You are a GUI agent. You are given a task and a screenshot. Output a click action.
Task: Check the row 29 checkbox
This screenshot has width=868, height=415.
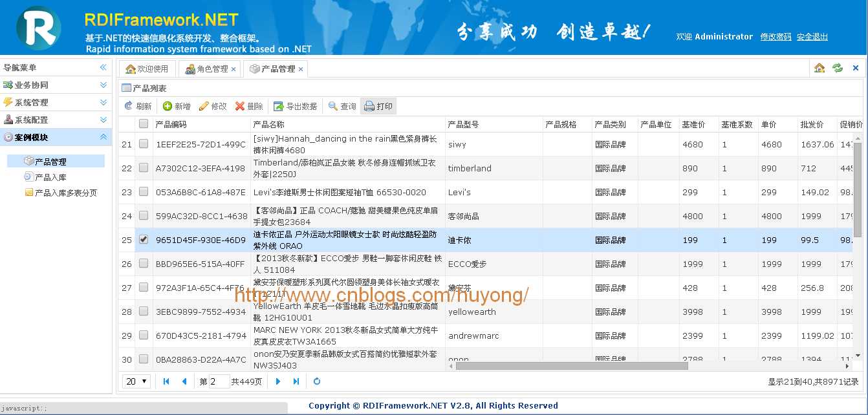click(x=144, y=335)
